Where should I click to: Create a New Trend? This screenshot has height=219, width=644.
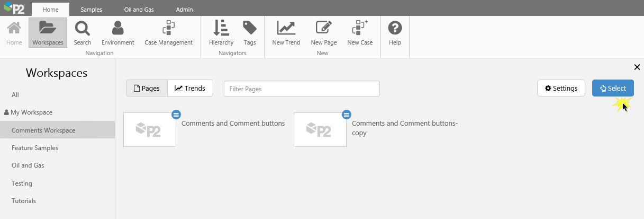pos(286,33)
